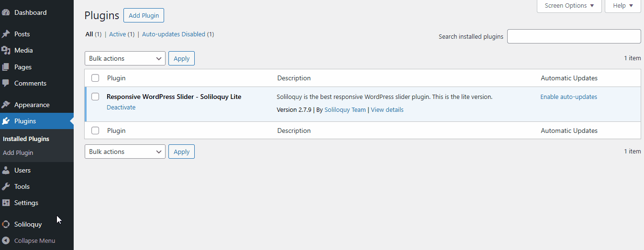Click the Appearance paintbrush icon
This screenshot has height=250, width=644.
(6, 105)
